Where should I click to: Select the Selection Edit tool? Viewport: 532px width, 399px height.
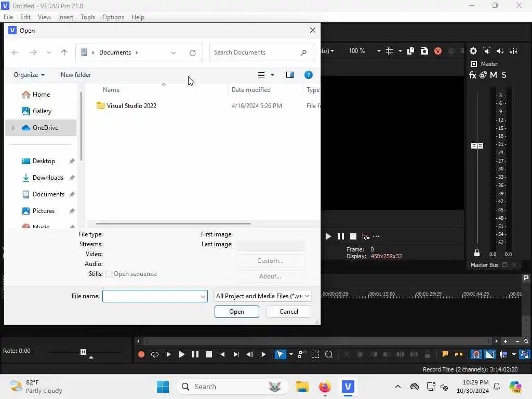pyautogui.click(x=315, y=354)
